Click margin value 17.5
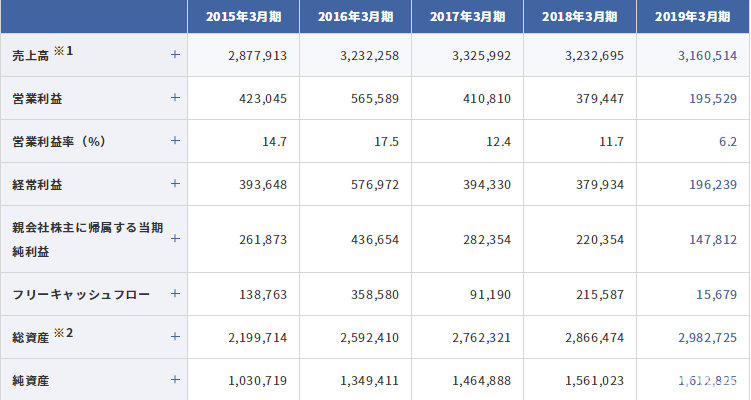751x400 pixels. 387,142
